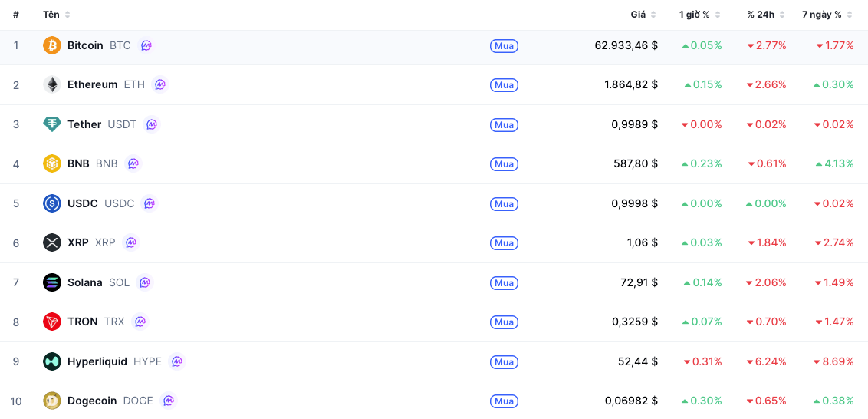The height and width of the screenshot is (419, 868).
Task: Click the TRON red logo icon
Action: (52, 322)
